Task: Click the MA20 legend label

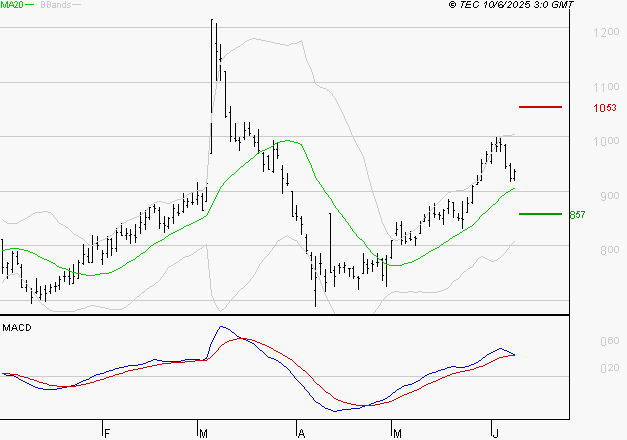Action: [12, 5]
